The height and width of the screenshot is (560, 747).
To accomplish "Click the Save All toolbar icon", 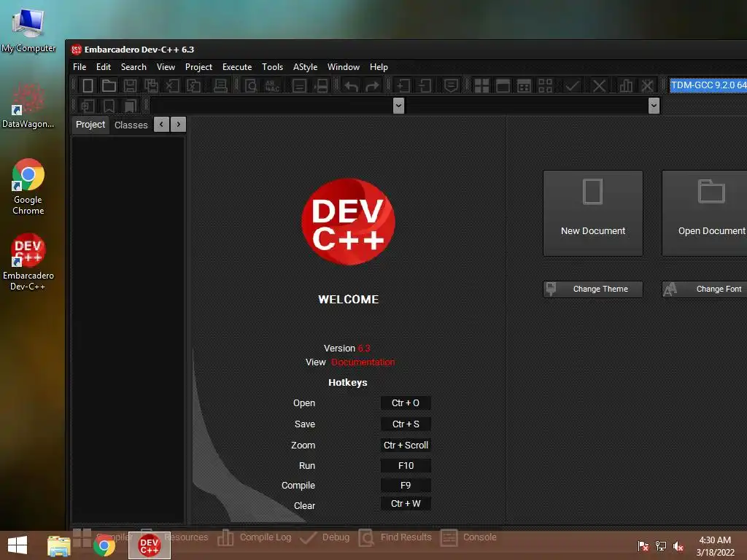I will (152, 86).
